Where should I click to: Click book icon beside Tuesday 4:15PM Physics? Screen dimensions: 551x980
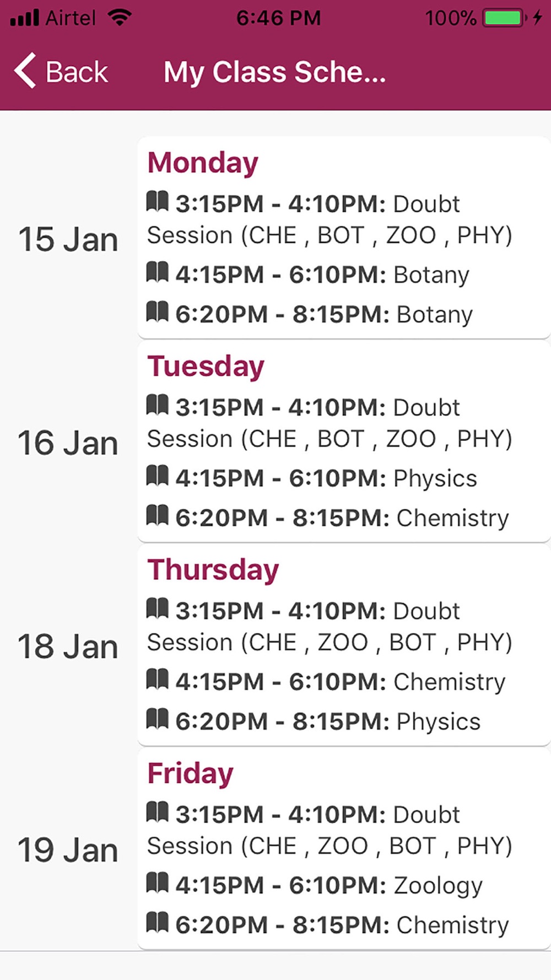click(x=158, y=476)
